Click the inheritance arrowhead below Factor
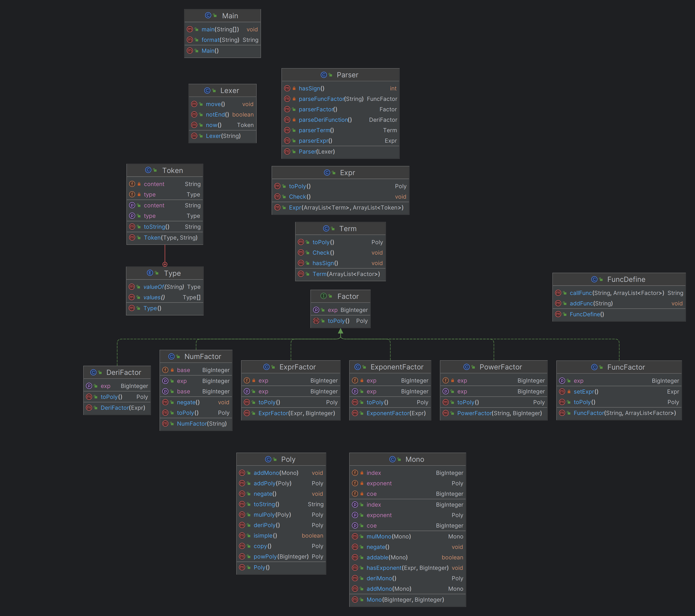 click(340, 331)
